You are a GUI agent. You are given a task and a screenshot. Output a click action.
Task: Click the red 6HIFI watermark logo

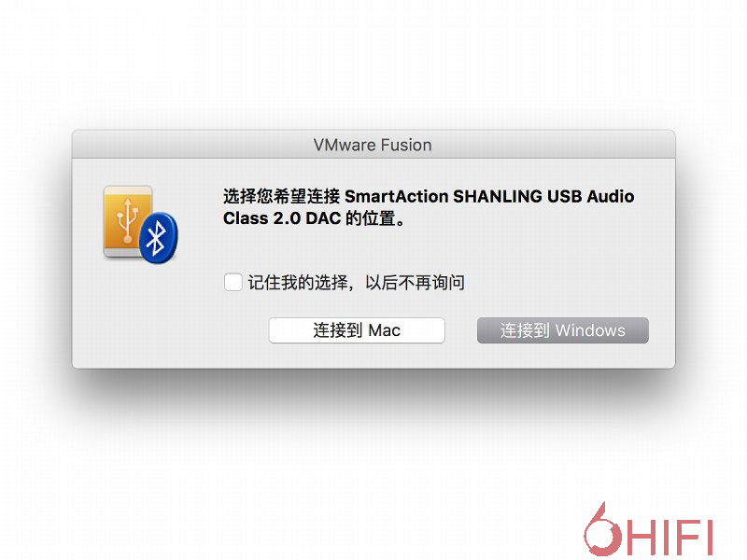[x=648, y=529]
